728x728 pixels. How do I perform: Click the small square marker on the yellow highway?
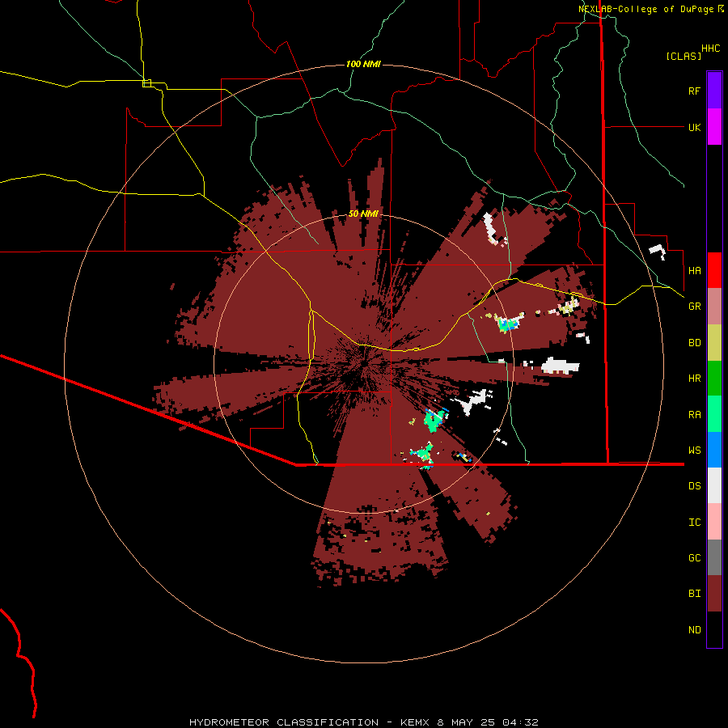pyautogui.click(x=146, y=83)
